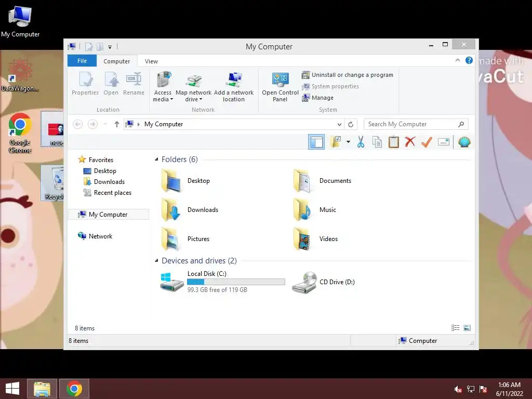This screenshot has height=399, width=532.
Task: Click the scissors Cut icon in toolbar
Action: click(x=361, y=142)
